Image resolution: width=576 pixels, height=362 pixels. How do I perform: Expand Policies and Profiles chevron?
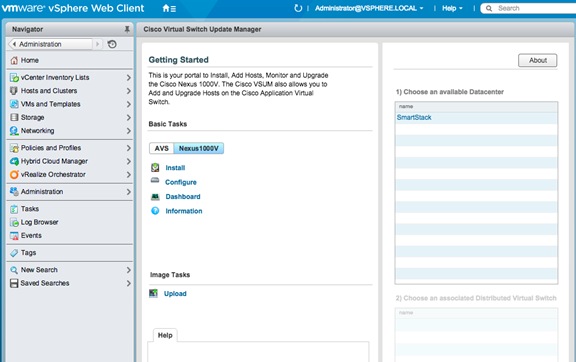click(129, 148)
